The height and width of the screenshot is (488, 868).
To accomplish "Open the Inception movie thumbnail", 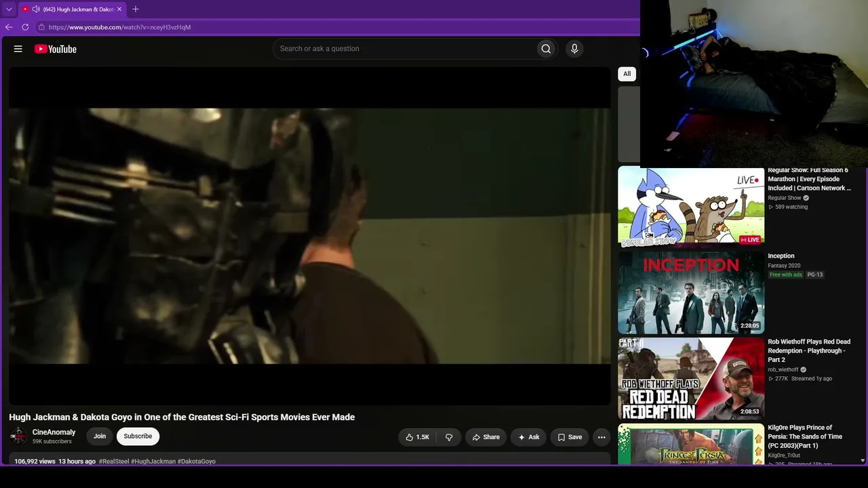I will [691, 293].
